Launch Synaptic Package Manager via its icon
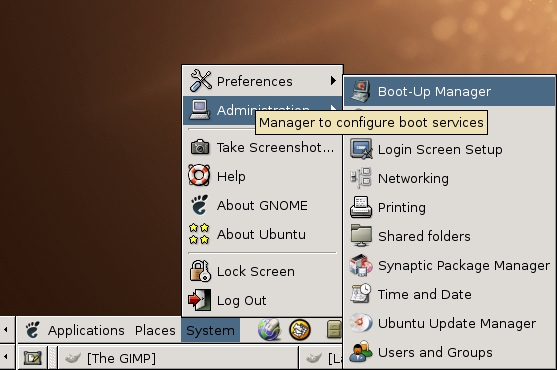The image size is (557, 370). (x=361, y=265)
